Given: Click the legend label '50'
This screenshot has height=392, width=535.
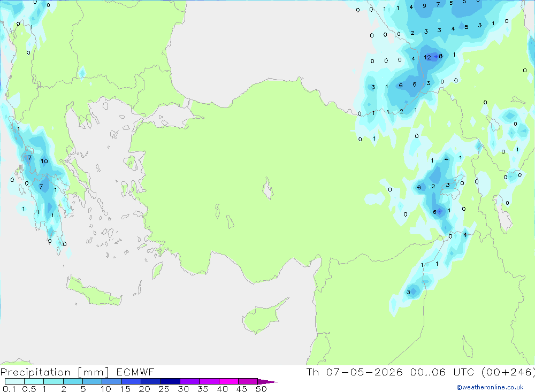Looking at the screenshot, I should pos(261,389).
